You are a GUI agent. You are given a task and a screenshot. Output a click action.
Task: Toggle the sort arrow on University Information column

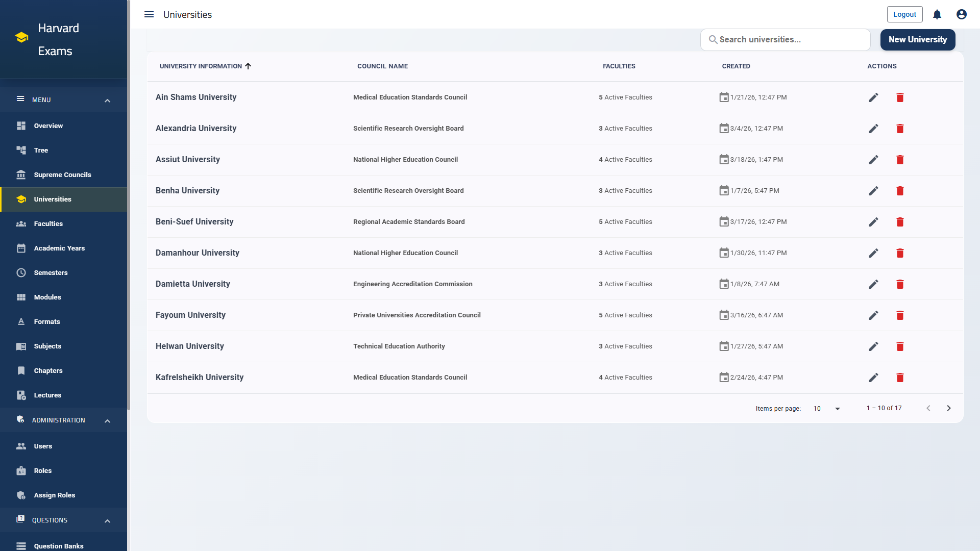[x=249, y=66]
